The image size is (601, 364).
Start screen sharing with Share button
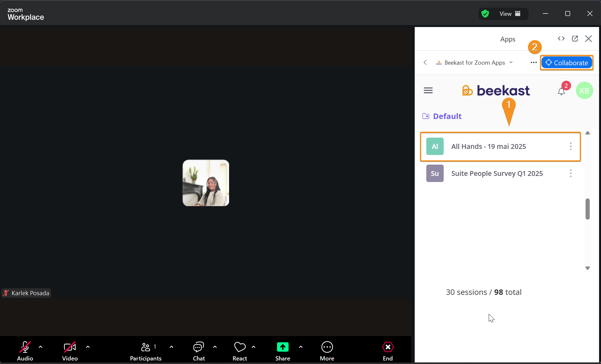coord(282,350)
